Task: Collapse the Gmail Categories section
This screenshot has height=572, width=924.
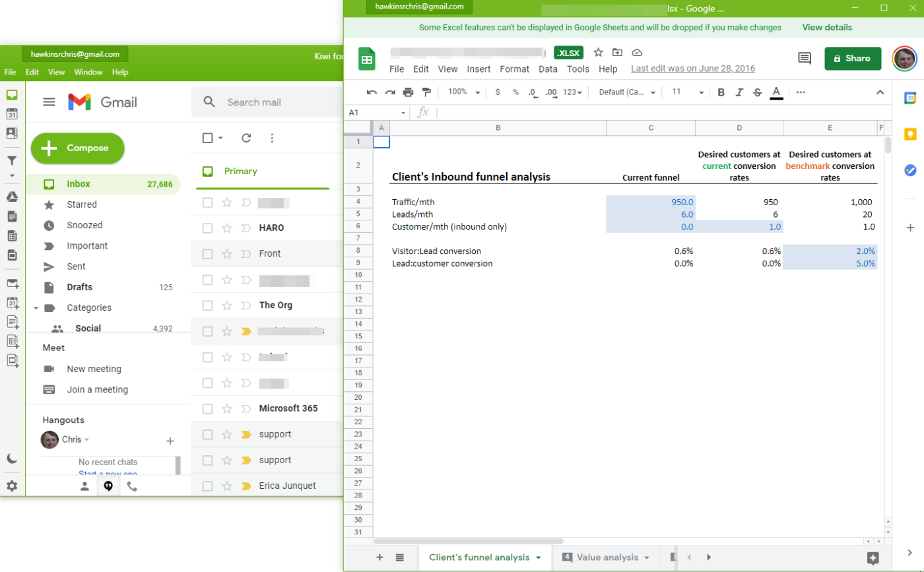Action: 37,308
